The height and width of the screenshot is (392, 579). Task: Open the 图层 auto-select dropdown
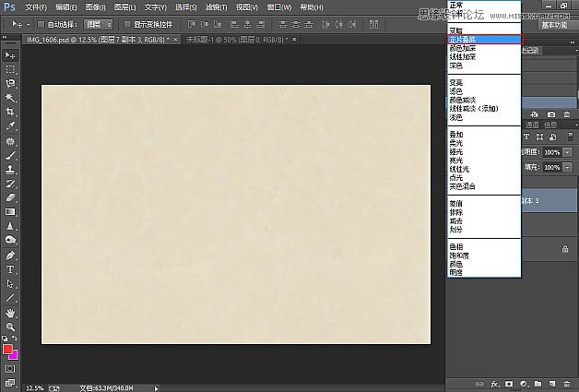(x=99, y=24)
